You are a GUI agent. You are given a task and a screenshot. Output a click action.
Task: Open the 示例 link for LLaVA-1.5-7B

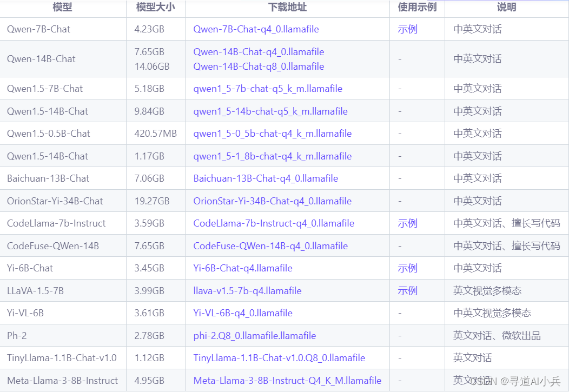tap(407, 291)
